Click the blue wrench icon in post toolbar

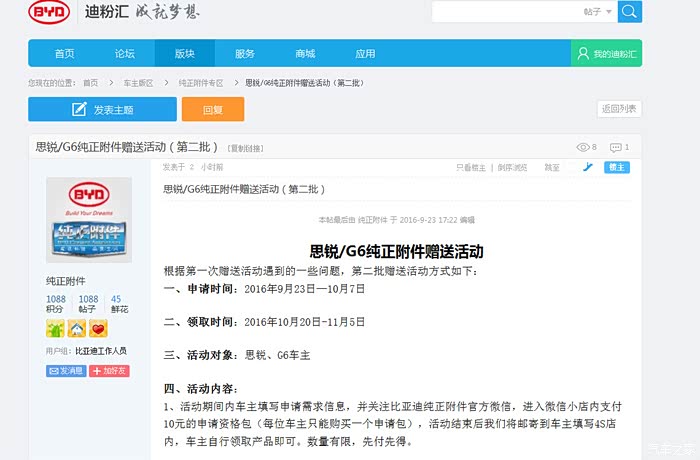click(x=589, y=167)
